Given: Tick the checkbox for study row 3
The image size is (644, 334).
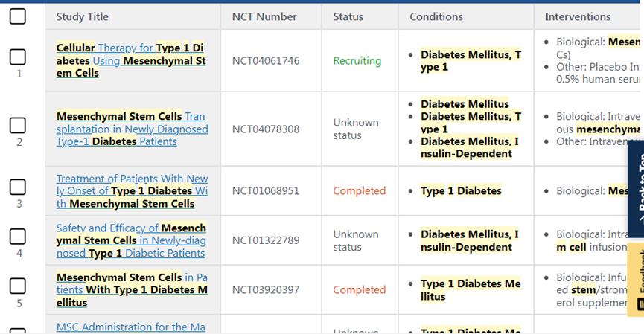Looking at the screenshot, I should [x=18, y=187].
